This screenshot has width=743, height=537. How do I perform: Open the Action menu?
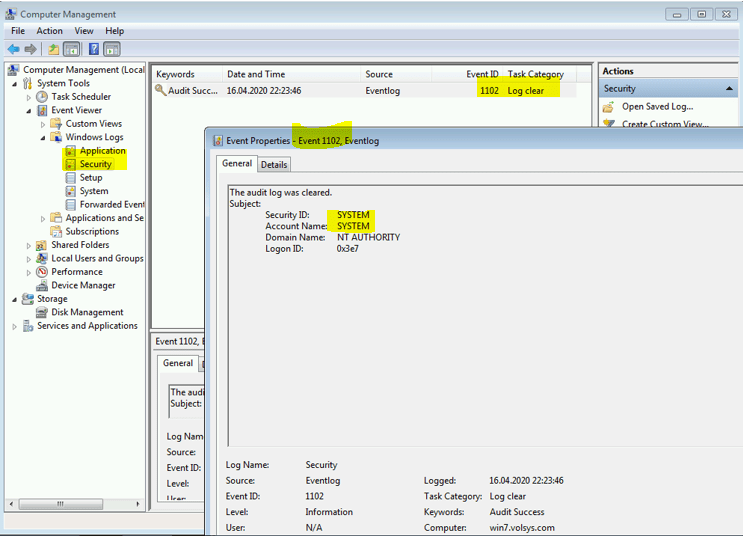click(49, 31)
